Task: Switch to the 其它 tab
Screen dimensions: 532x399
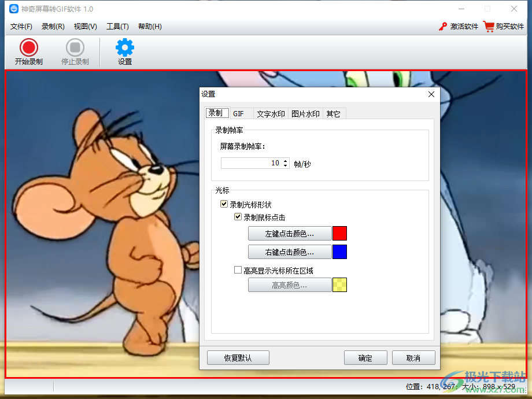Action: 334,114
